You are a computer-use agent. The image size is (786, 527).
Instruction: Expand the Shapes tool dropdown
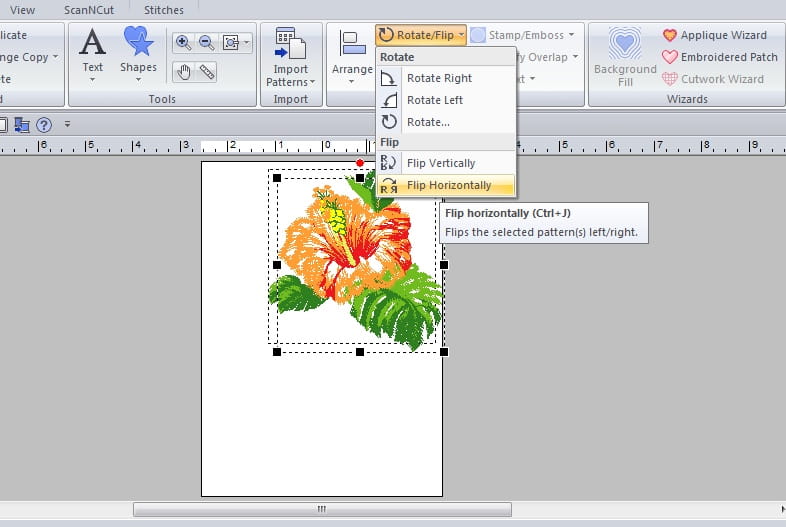pyautogui.click(x=138, y=80)
